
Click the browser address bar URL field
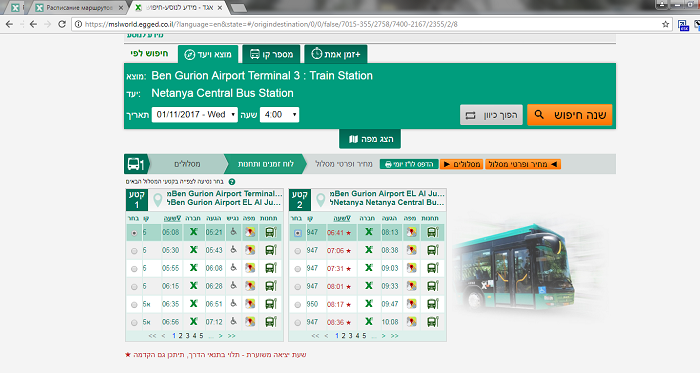pyautogui.click(x=366, y=24)
